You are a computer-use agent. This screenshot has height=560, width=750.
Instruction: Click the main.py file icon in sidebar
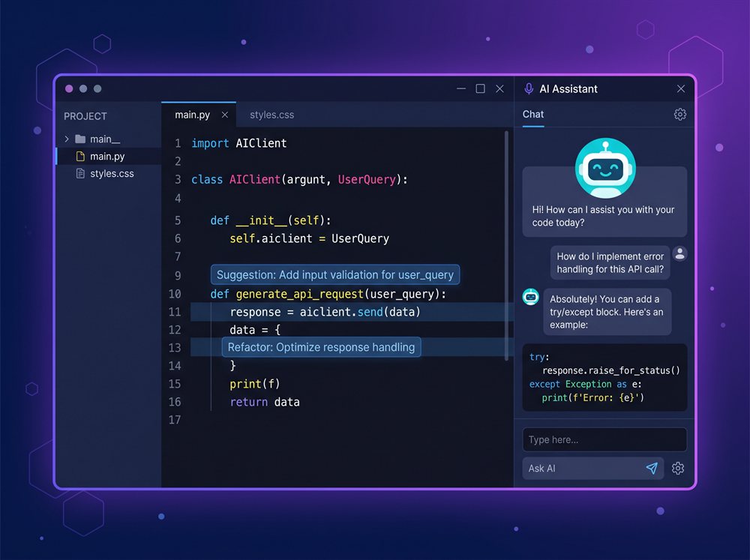tap(80, 157)
